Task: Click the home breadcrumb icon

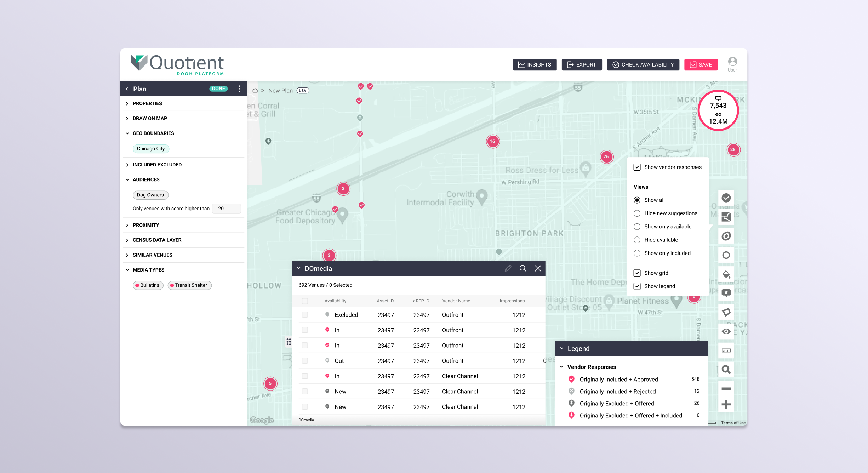Action: tap(255, 91)
